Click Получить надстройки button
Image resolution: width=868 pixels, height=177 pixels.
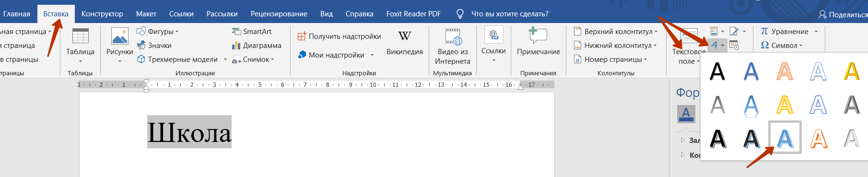pyautogui.click(x=340, y=36)
